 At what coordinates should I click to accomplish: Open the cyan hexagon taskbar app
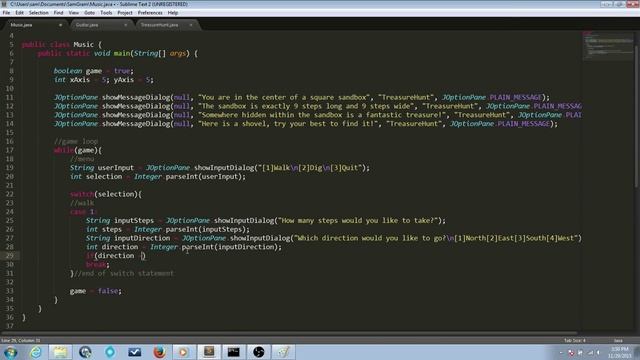pos(110,352)
